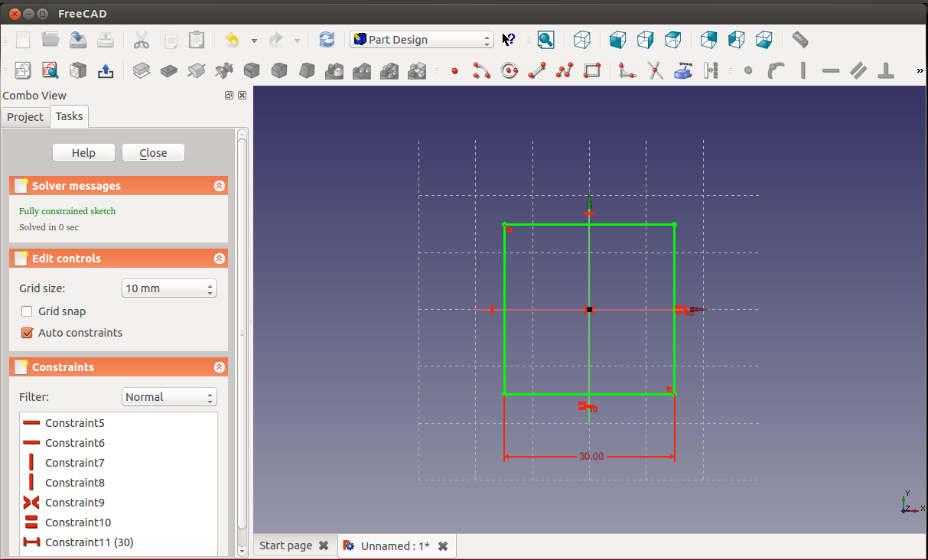The image size is (928, 560).
Task: Switch to axonometric view cube icon
Action: pyautogui.click(x=582, y=40)
